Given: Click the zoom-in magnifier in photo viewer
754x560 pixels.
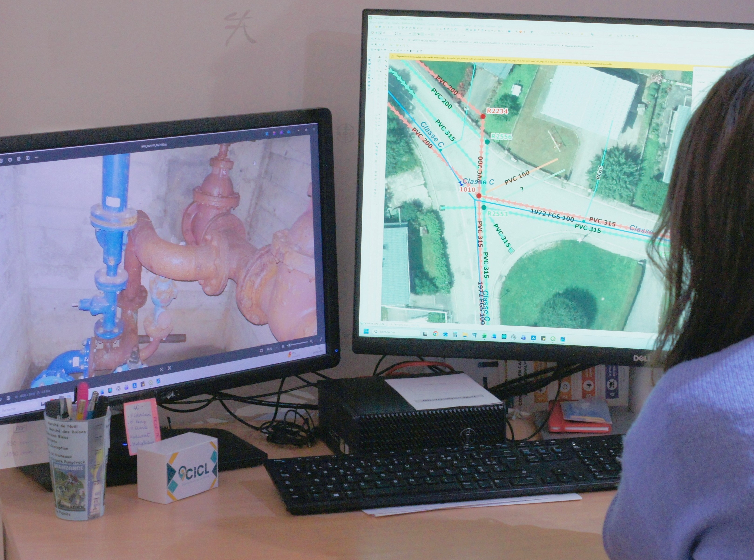Looking at the screenshot, I should 312,341.
